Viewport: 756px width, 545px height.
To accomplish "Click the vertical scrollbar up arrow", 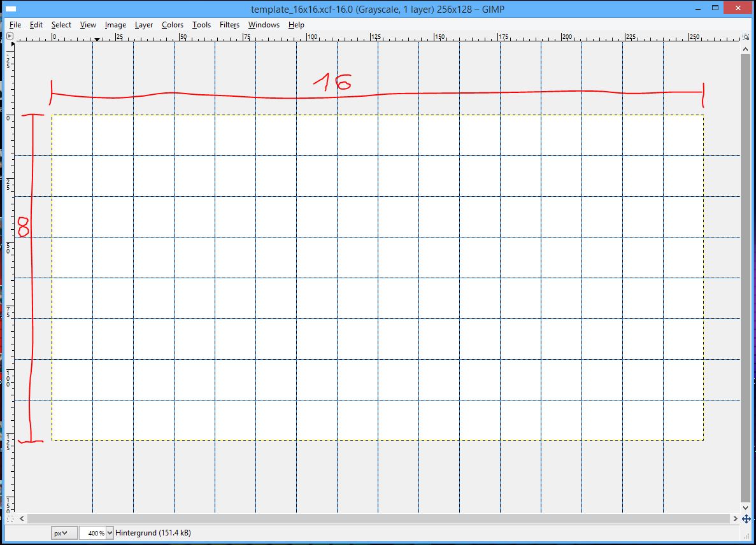I will coord(746,48).
